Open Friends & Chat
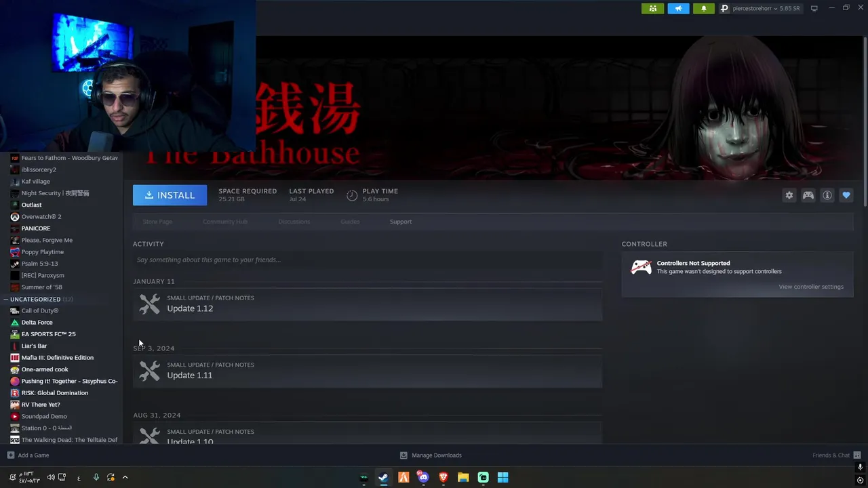868x488 pixels. (x=836, y=455)
